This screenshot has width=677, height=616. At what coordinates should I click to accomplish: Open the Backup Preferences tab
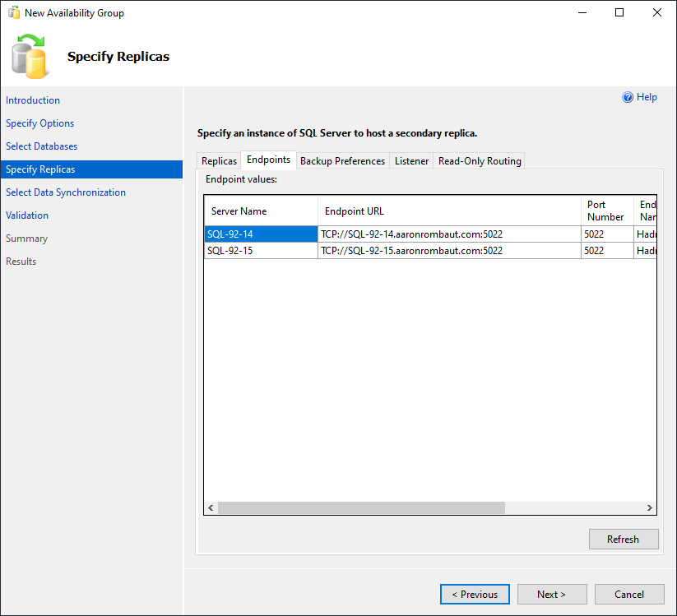pyautogui.click(x=342, y=161)
